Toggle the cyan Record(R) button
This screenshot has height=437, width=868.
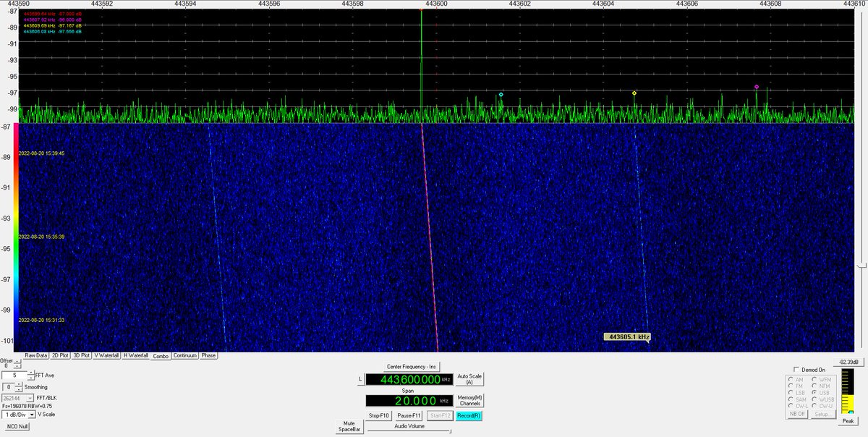click(x=469, y=415)
